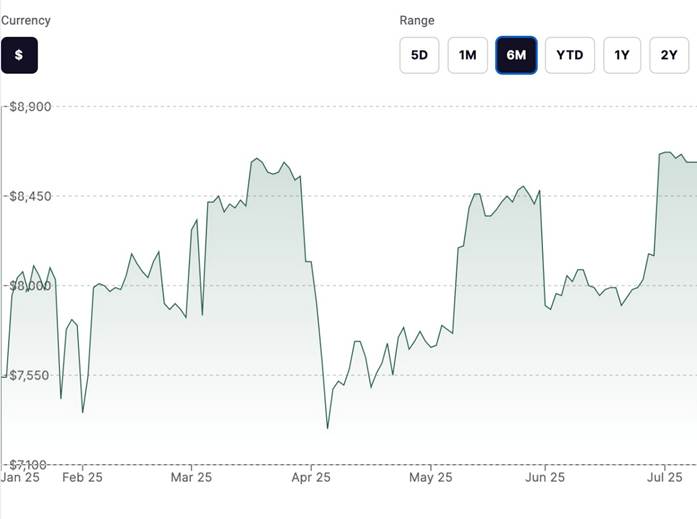Click the Apr 25 x-axis label

(x=311, y=478)
